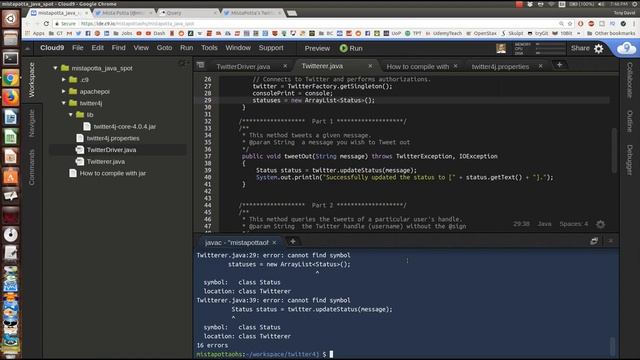Screen dimensions: 640x360
Task: Maximize the console panel icon
Action: [x=594, y=241]
